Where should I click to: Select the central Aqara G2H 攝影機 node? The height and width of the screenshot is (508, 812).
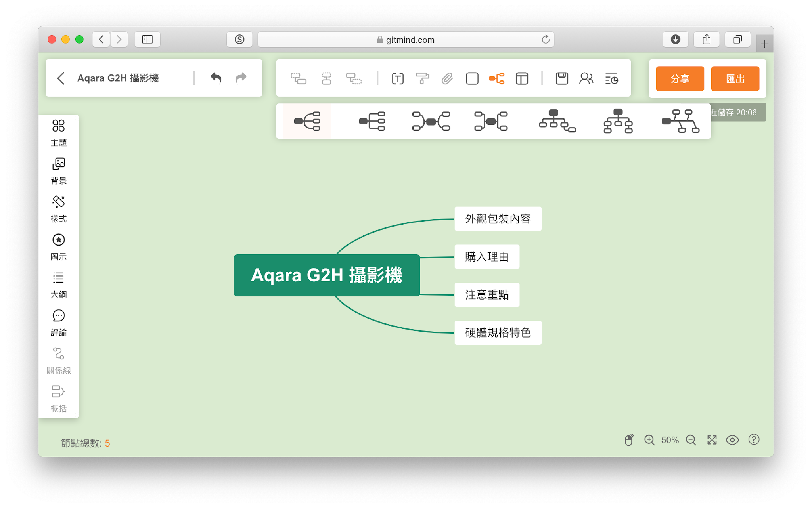click(327, 275)
